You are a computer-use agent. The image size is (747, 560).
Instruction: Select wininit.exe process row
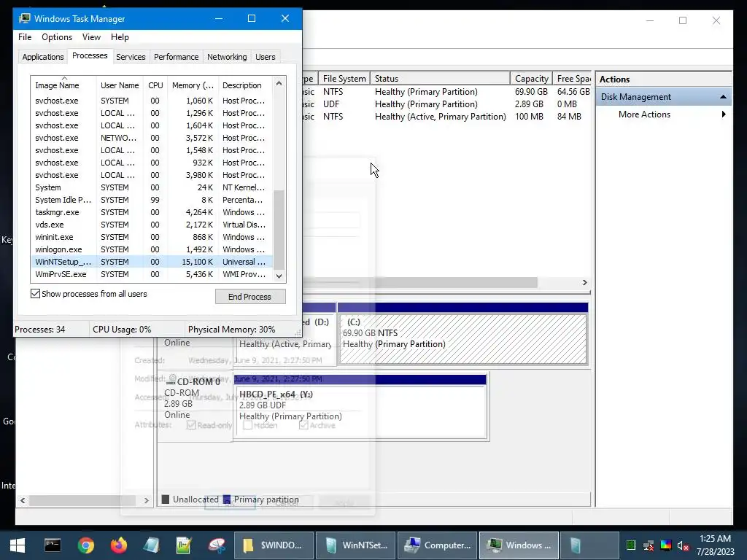[152, 237]
